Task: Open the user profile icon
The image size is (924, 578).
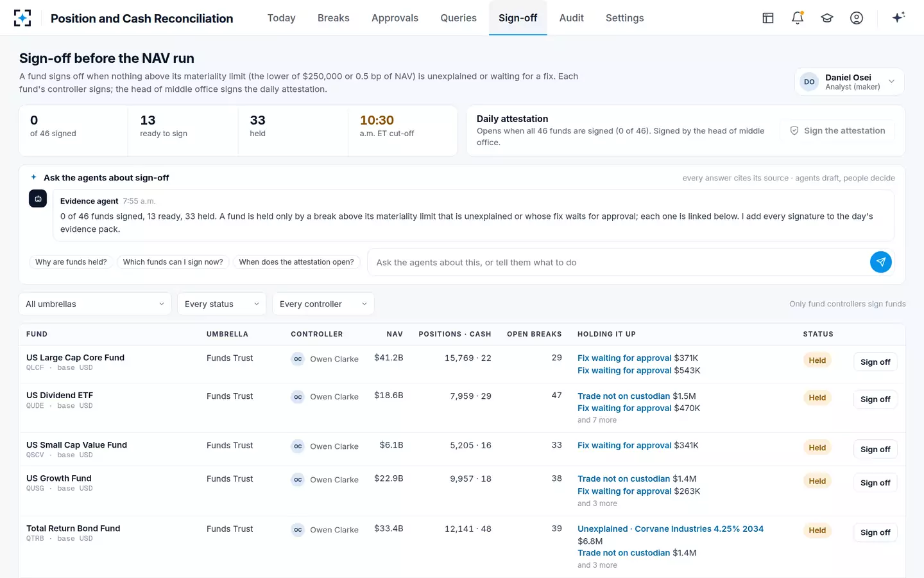Action: pos(857,18)
